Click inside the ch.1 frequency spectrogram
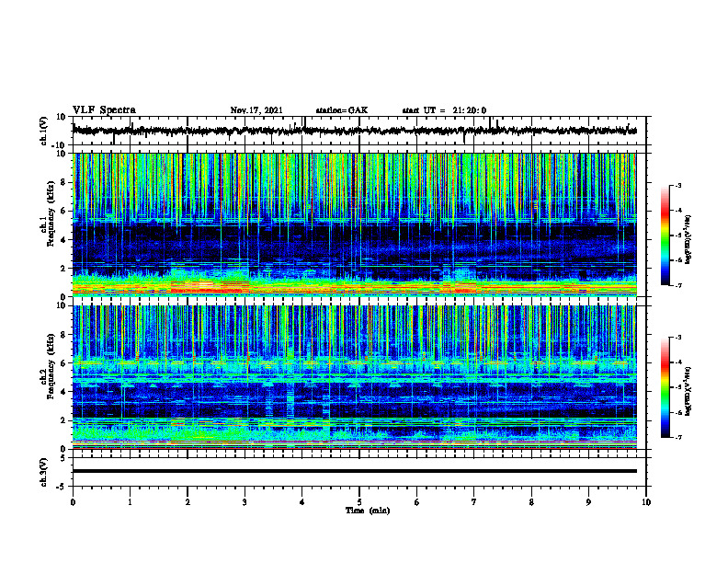Viewport: 728px width, 563px height. pyautogui.click(x=355, y=224)
